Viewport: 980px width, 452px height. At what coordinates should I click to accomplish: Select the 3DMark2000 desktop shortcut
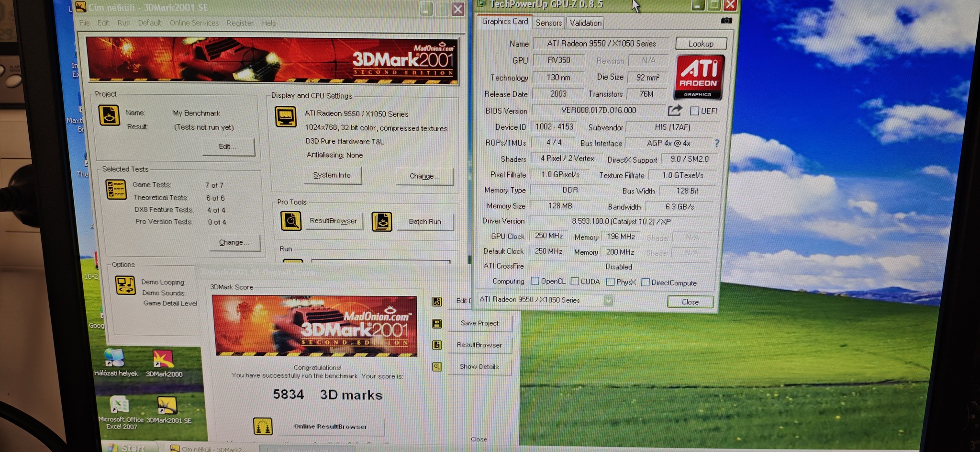164,363
